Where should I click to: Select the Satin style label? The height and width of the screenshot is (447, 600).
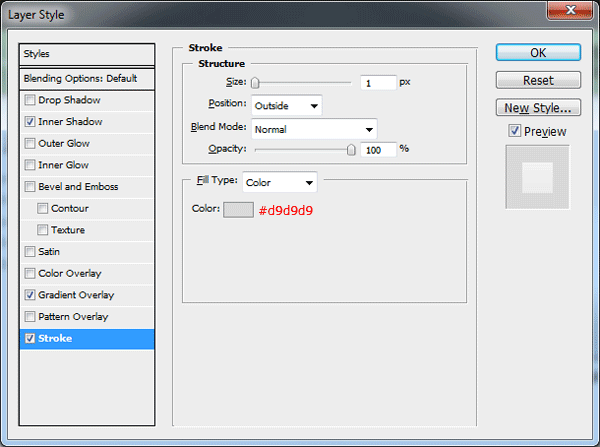coord(49,252)
